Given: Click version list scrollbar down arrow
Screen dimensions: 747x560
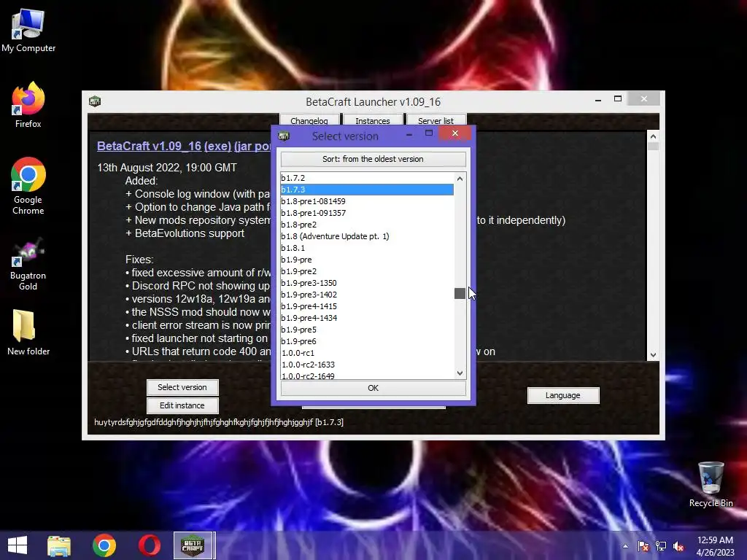Looking at the screenshot, I should pos(460,373).
